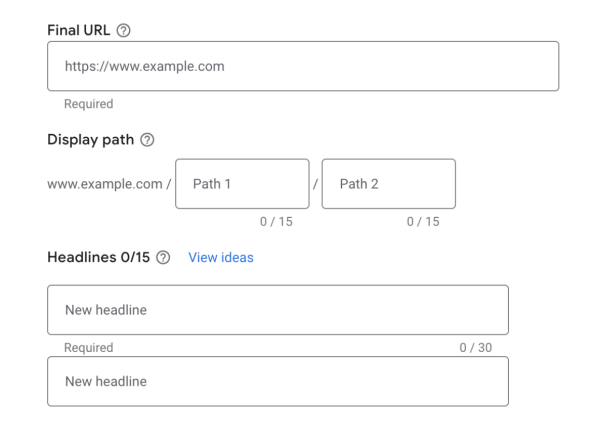Click the second New headline field

coord(278,381)
